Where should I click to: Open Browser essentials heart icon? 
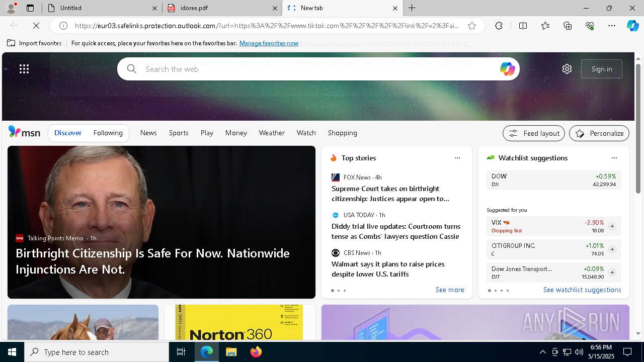[590, 26]
